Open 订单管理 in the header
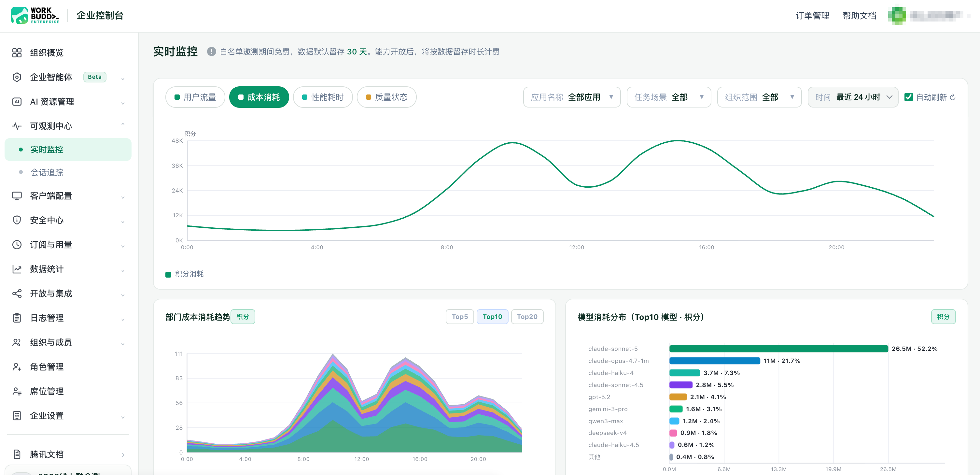The height and width of the screenshot is (475, 980). (812, 16)
